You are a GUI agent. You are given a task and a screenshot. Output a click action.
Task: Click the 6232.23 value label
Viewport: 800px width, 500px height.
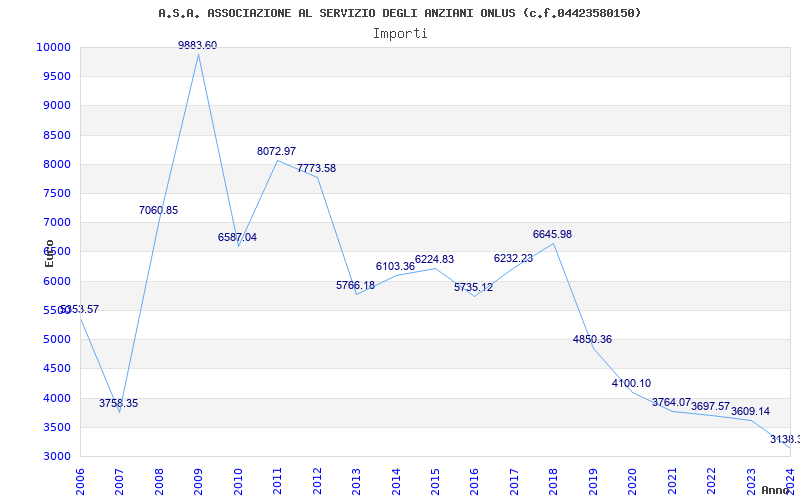[513, 258]
